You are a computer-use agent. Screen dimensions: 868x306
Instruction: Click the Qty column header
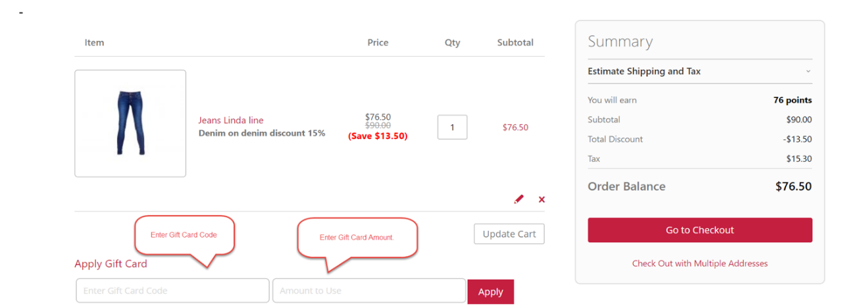(452, 43)
